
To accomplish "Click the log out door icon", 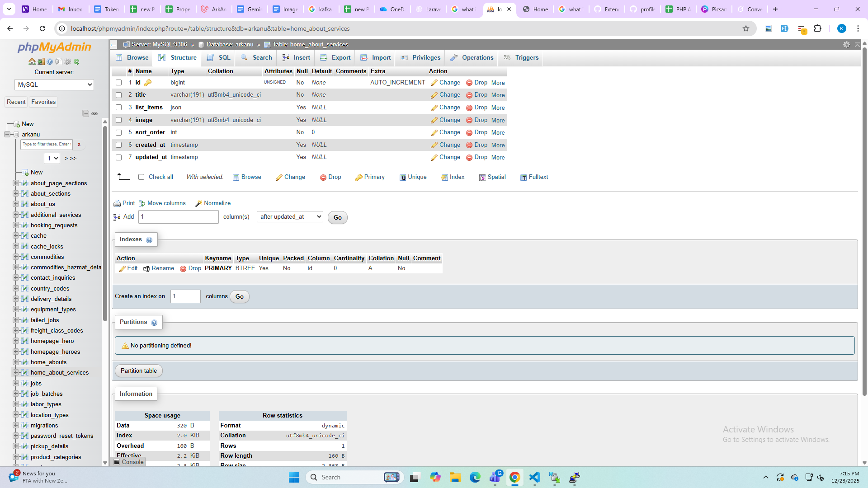I will [x=41, y=62].
